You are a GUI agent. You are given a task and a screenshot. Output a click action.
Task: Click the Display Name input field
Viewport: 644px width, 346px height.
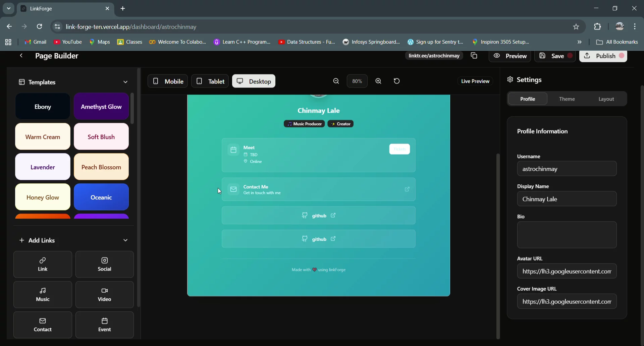(x=567, y=199)
